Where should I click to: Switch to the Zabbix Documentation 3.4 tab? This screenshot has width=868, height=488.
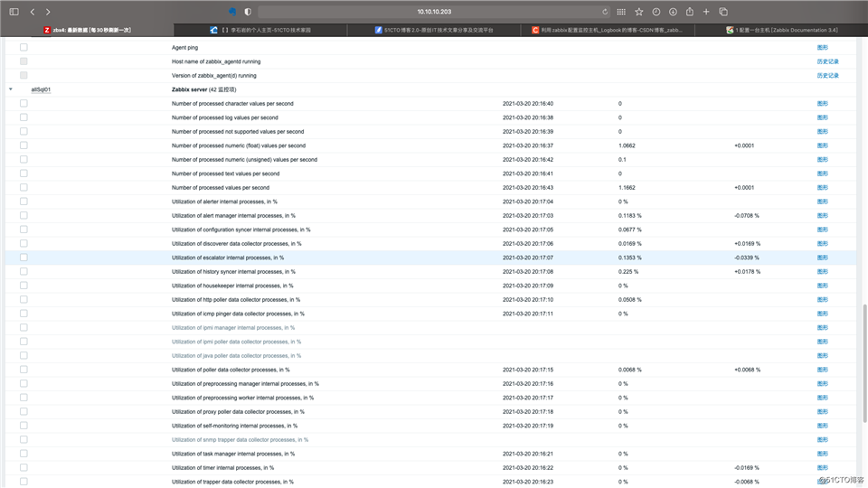(781, 30)
